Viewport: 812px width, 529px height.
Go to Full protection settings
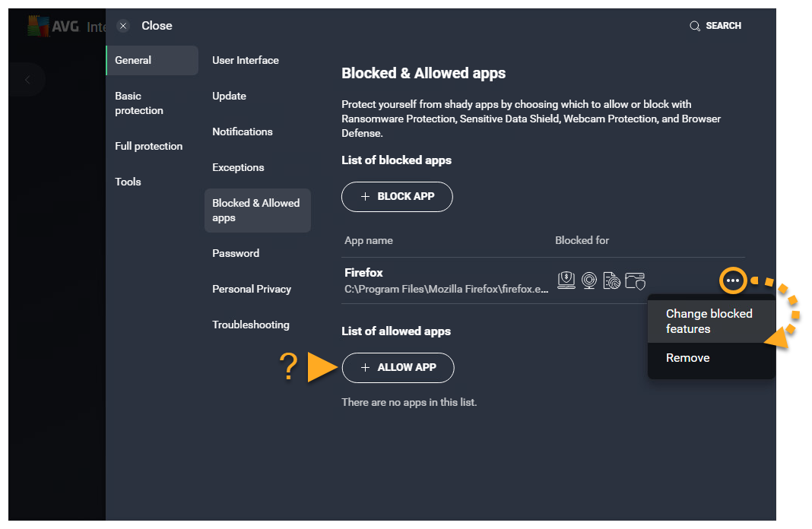click(149, 146)
